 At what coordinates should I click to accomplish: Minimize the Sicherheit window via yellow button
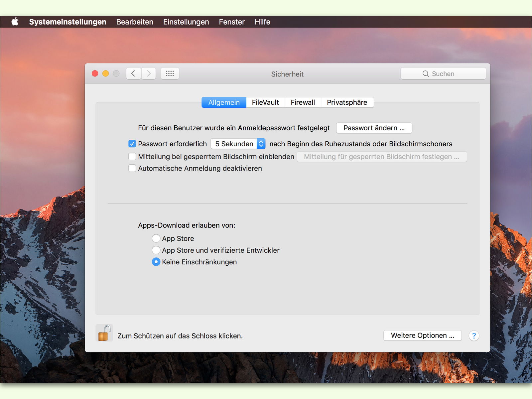click(x=106, y=73)
